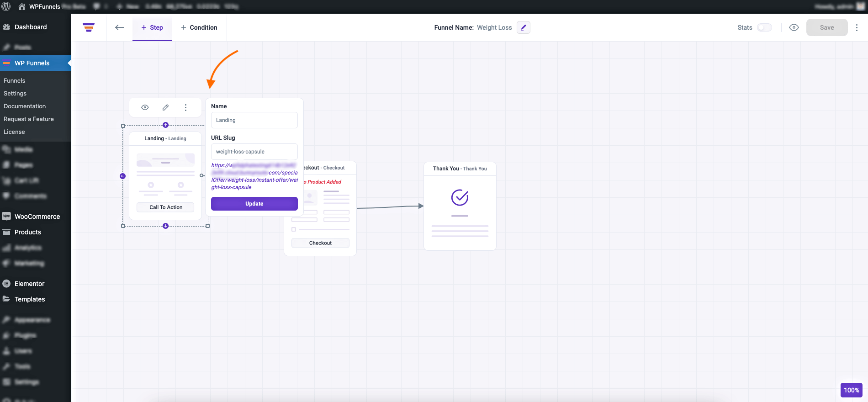Click the Name input field containing Landing
This screenshot has width=868, height=402.
254,120
